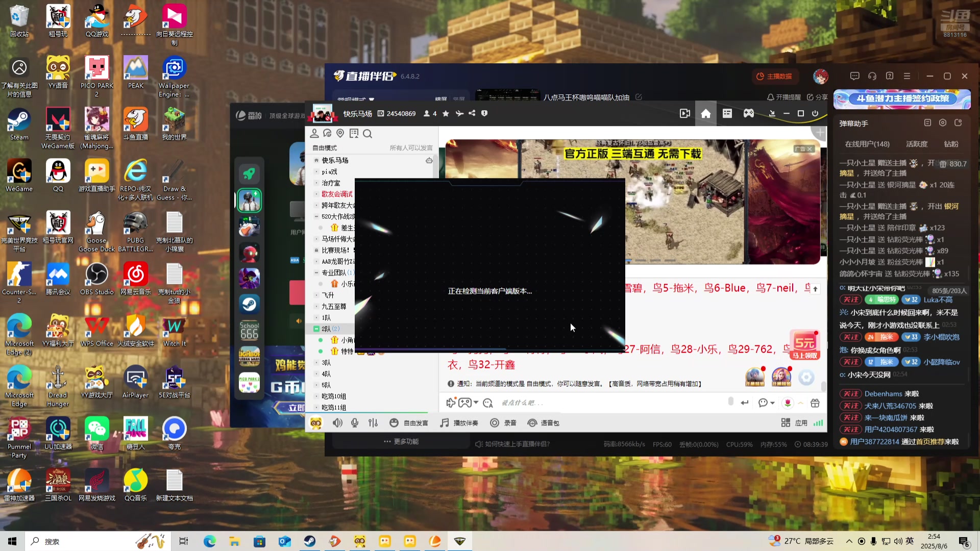Follow user Debenhams with 关注 button
Image resolution: width=980 pixels, height=551 pixels.
[851, 394]
